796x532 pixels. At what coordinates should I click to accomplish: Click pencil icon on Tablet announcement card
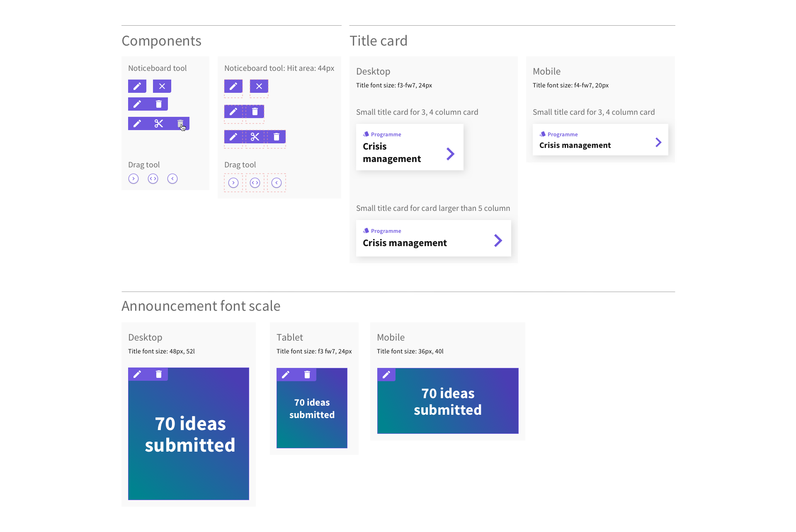click(286, 375)
